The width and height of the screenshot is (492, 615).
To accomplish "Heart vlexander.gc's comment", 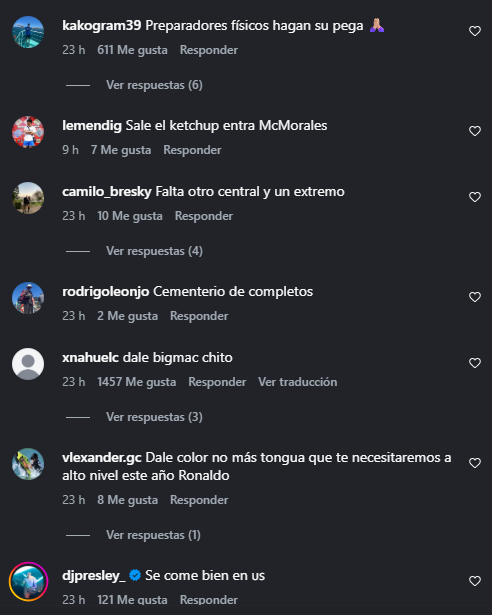I will tap(475, 463).
